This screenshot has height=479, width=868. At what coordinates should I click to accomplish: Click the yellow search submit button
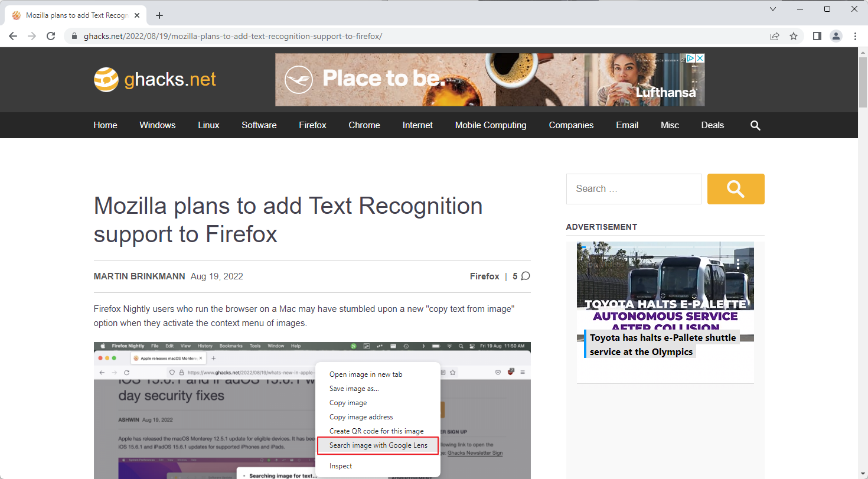(x=736, y=189)
